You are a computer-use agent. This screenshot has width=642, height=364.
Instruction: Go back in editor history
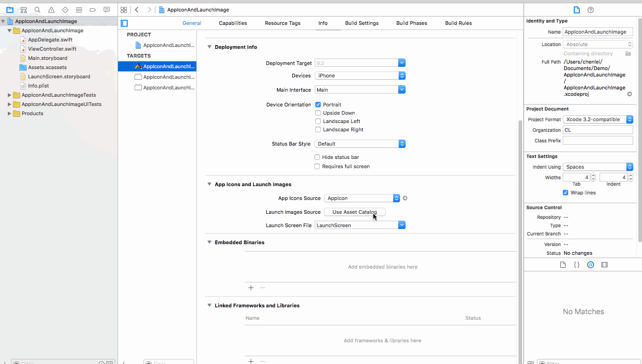click(x=137, y=10)
